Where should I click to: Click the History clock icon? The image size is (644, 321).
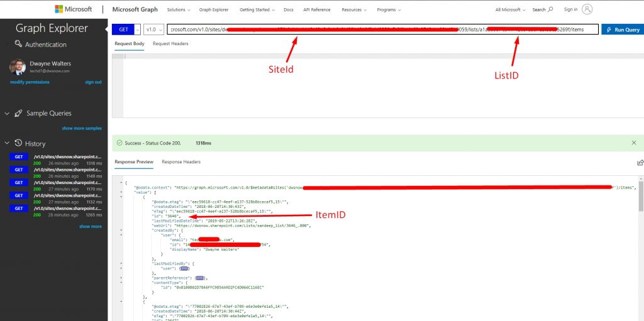click(x=18, y=143)
